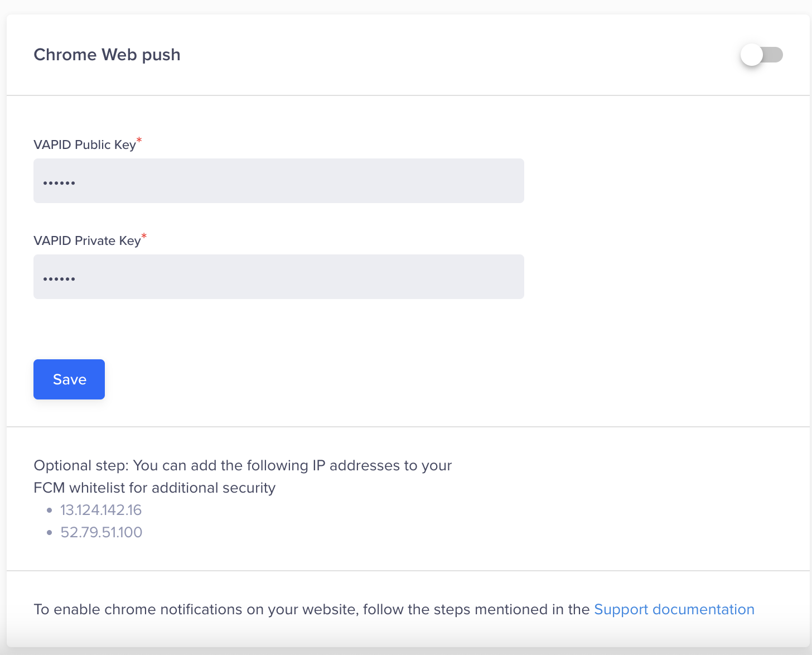The width and height of the screenshot is (812, 655).
Task: Focus the VAPID Private Key field
Action: (x=279, y=277)
